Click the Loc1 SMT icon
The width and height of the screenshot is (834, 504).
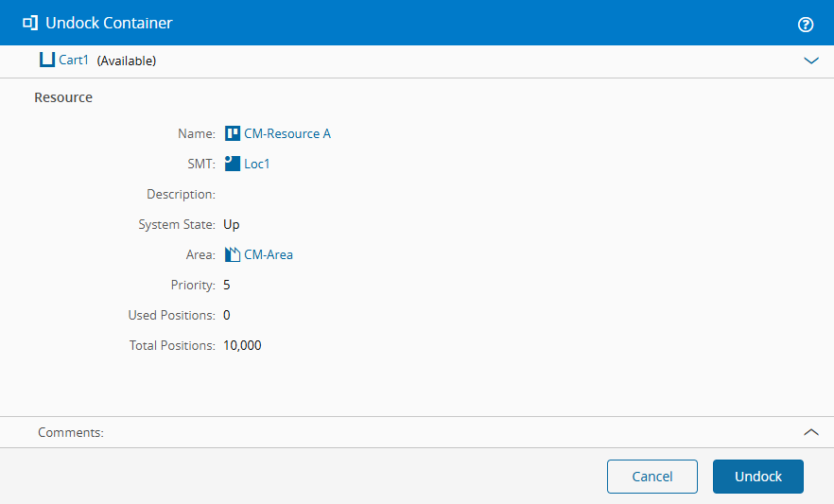coord(232,164)
